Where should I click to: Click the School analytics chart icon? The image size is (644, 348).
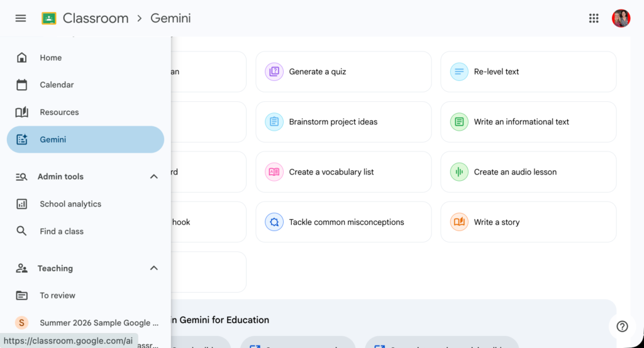[x=22, y=204]
